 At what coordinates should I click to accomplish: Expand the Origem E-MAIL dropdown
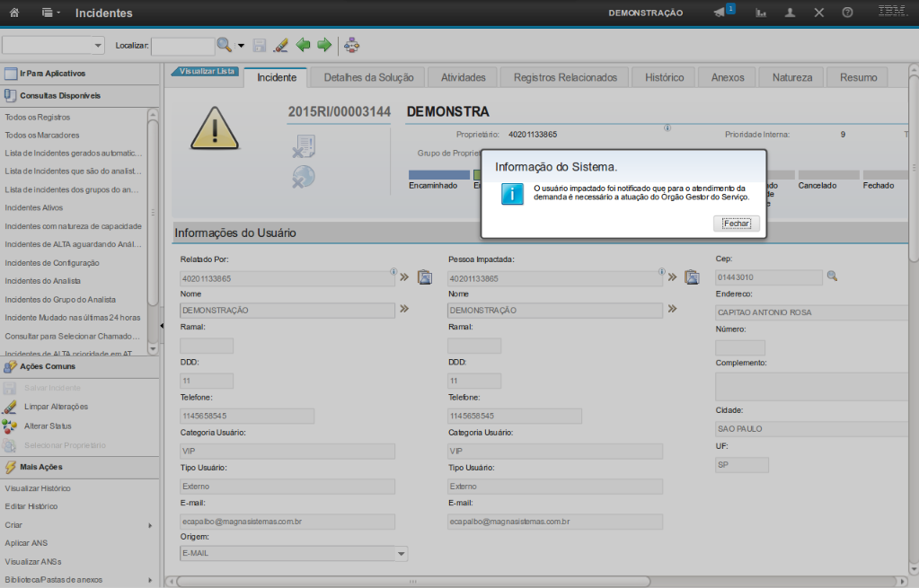402,554
